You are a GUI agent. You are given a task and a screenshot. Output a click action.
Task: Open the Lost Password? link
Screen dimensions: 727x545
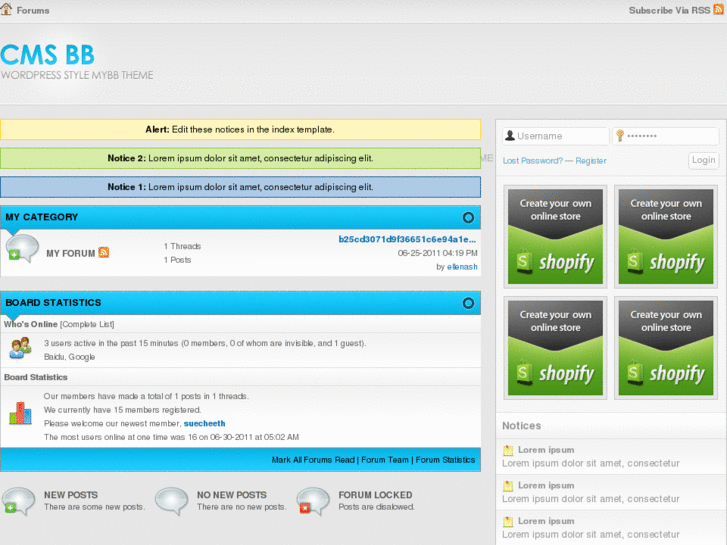click(x=532, y=160)
